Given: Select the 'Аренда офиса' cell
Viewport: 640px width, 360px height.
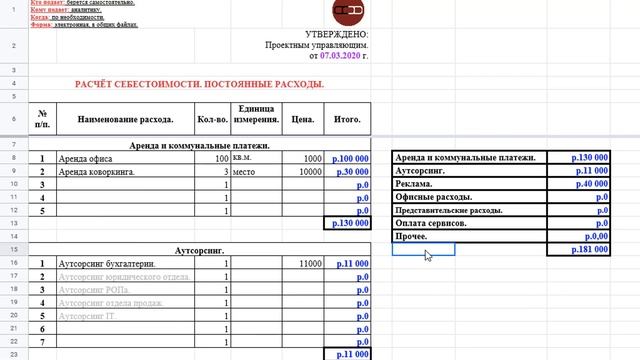Looking at the screenshot, I should pos(125,158).
